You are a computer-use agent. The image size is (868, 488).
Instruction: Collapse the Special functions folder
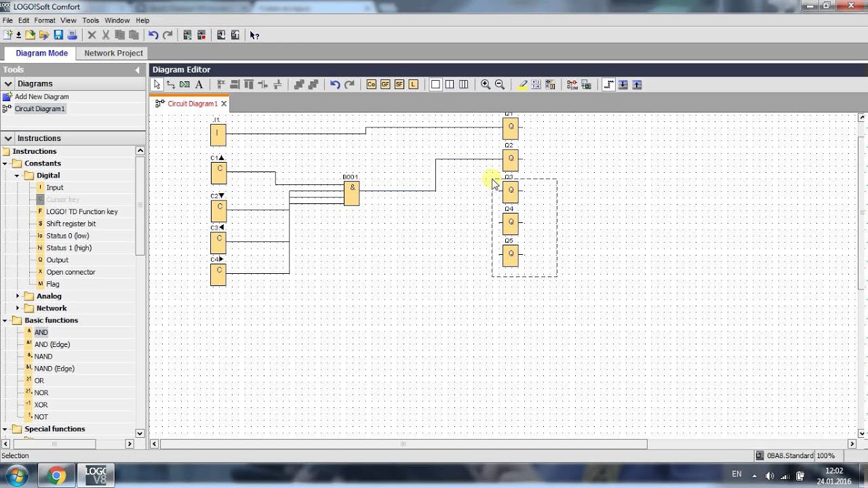(5, 429)
